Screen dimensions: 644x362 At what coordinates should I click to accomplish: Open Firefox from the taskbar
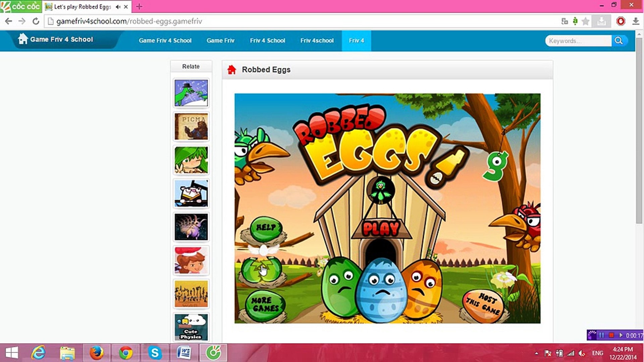click(x=97, y=353)
